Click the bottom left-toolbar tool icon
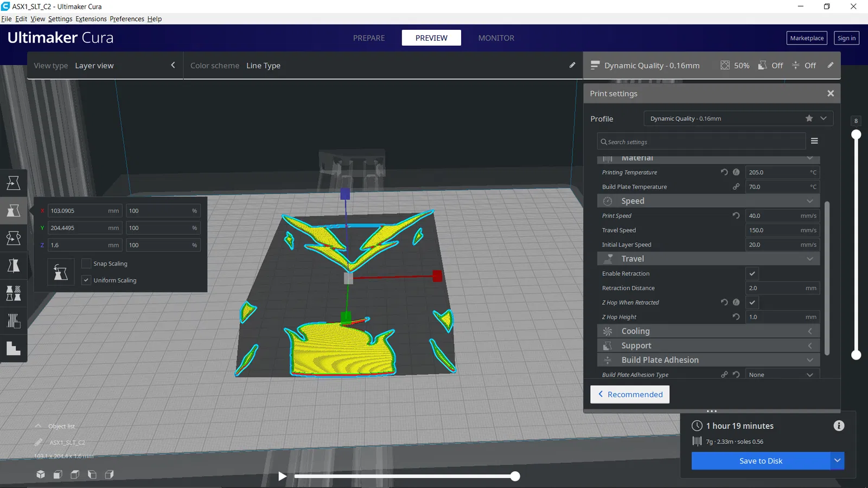Screen dimensions: 868x488 (x=14, y=349)
